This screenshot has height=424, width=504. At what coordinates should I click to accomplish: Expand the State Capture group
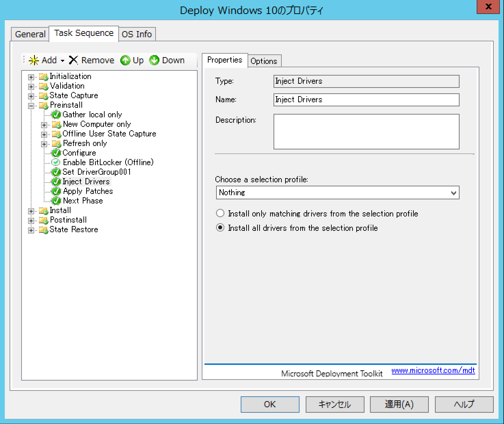click(x=31, y=96)
